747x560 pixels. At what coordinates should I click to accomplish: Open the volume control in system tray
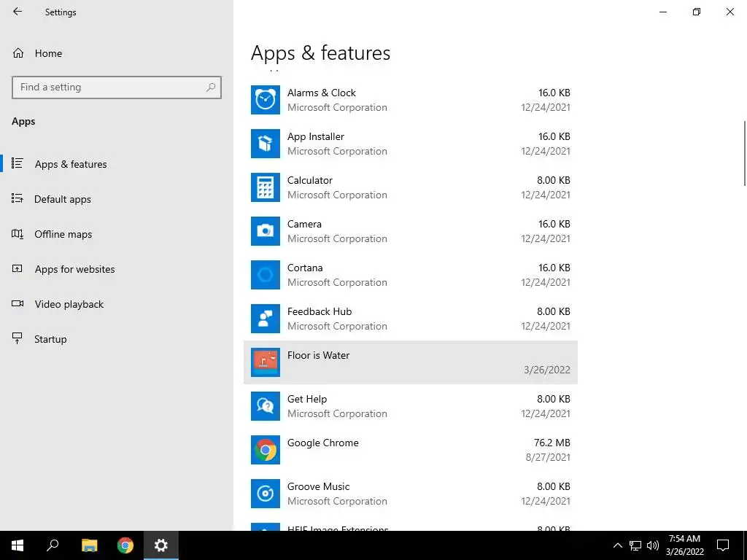[x=653, y=545]
